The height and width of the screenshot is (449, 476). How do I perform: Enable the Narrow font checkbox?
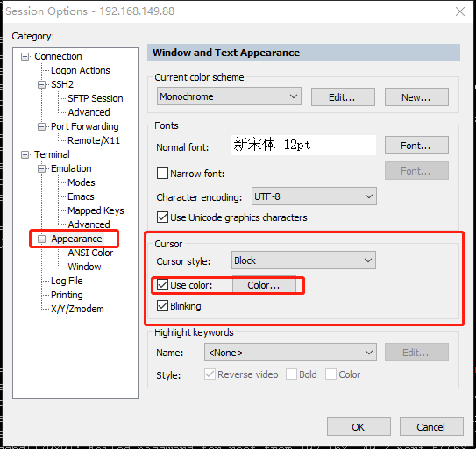(162, 174)
